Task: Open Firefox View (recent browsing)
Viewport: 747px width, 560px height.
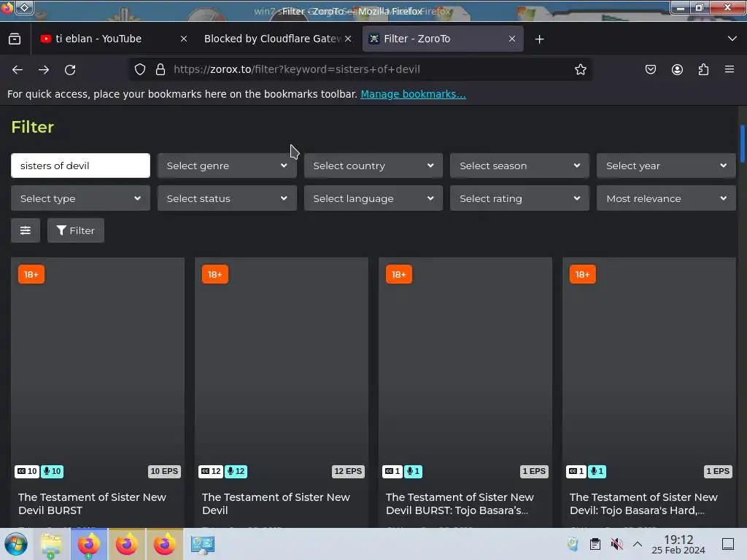Action: point(15,39)
